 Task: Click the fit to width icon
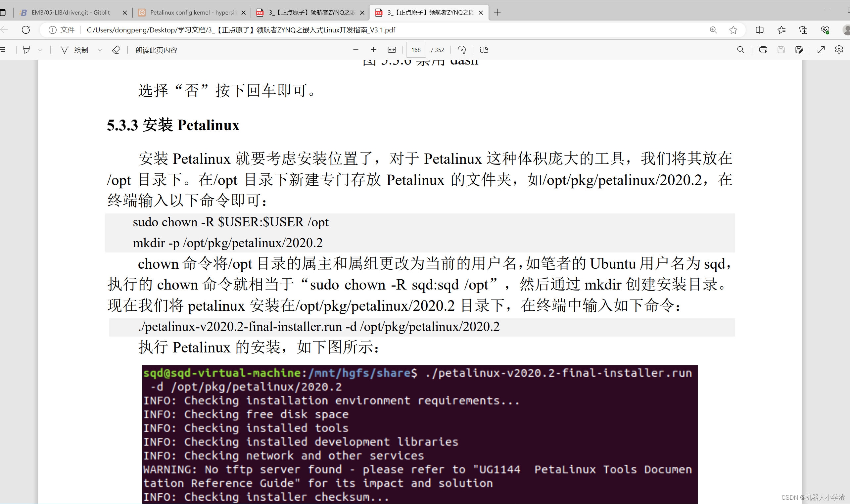coord(392,50)
